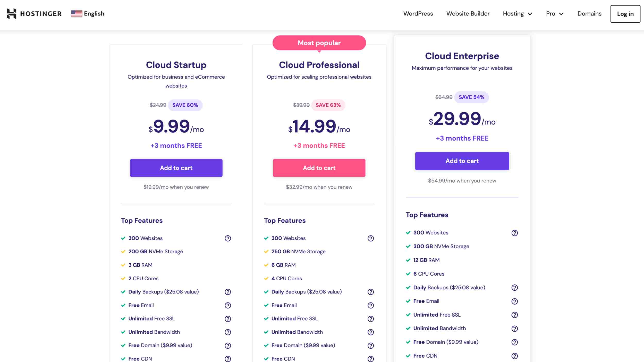Screen dimensions: 644x362
Task: Click the $9.99/mo price
Action: point(176,127)
